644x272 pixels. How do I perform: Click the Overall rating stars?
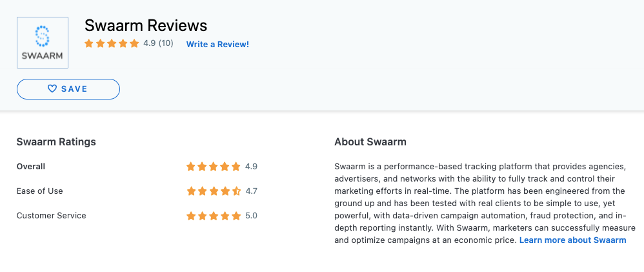click(213, 167)
